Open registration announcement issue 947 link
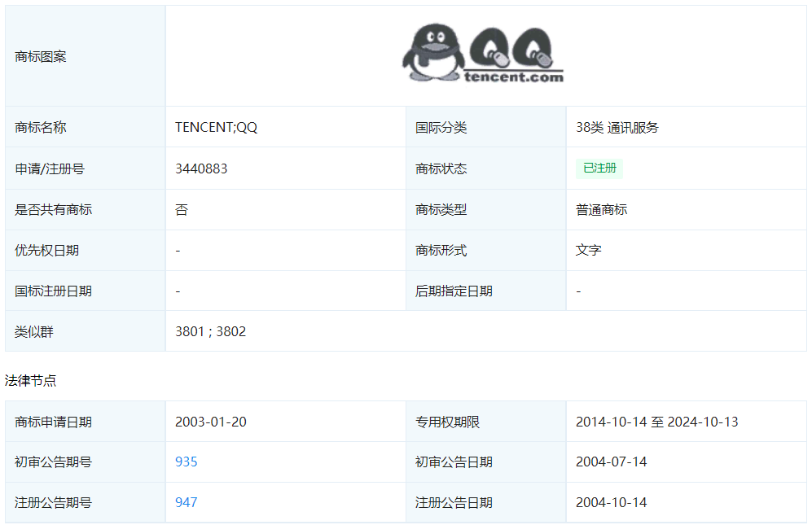 (186, 502)
